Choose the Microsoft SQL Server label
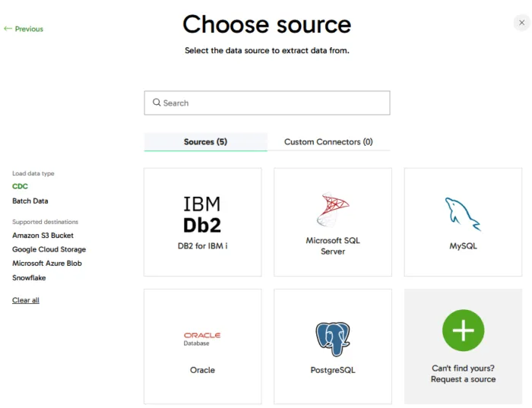The image size is (532, 408). (333, 246)
